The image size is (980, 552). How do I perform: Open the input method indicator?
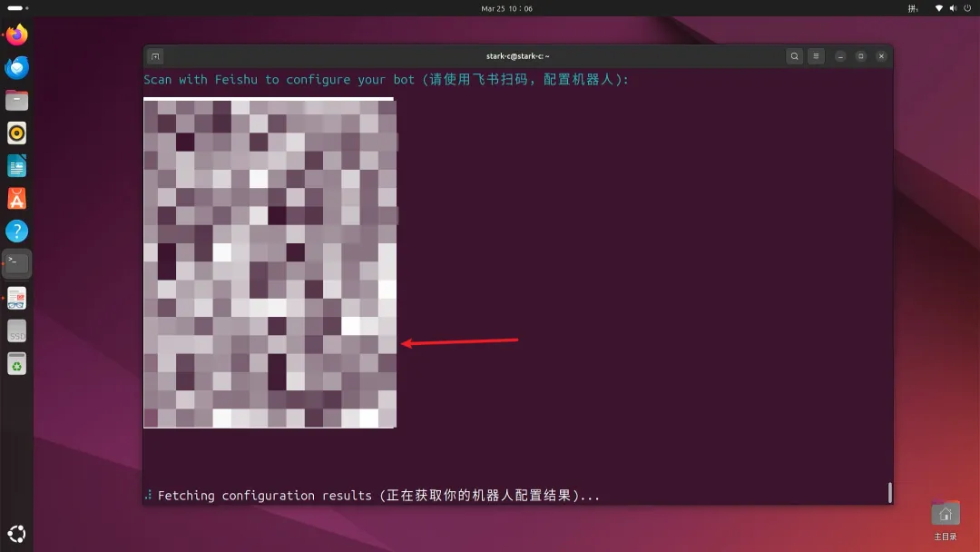pyautogui.click(x=913, y=9)
